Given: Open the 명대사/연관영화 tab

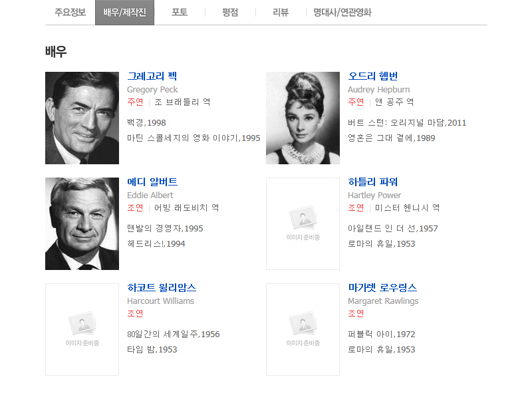Looking at the screenshot, I should tap(342, 13).
